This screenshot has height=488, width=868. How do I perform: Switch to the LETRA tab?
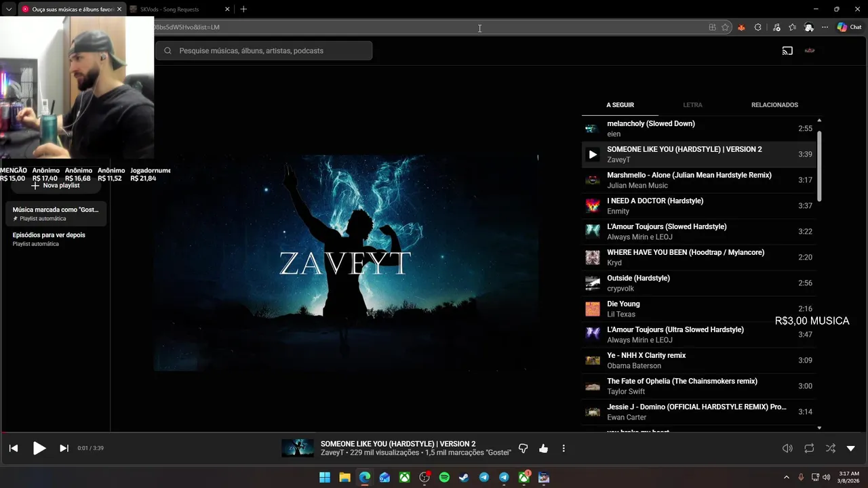[692, 105]
